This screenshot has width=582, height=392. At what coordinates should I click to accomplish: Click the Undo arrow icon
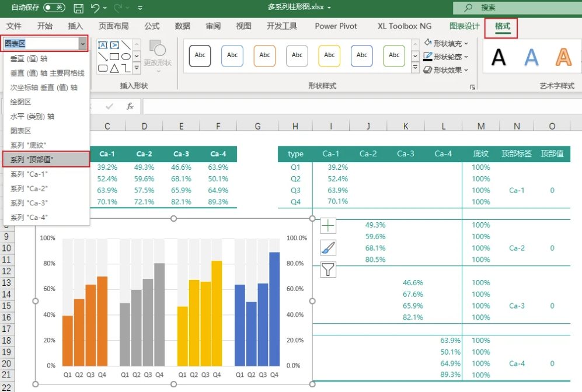(95, 8)
